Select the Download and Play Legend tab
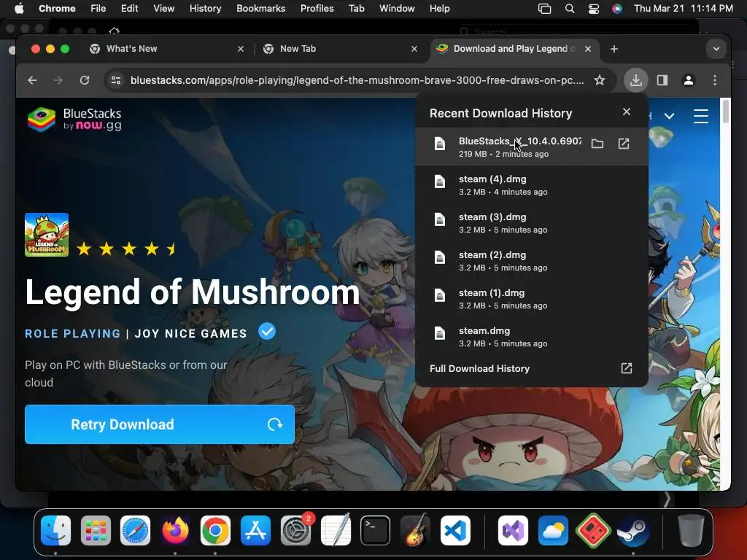The height and width of the screenshot is (560, 747). (514, 49)
